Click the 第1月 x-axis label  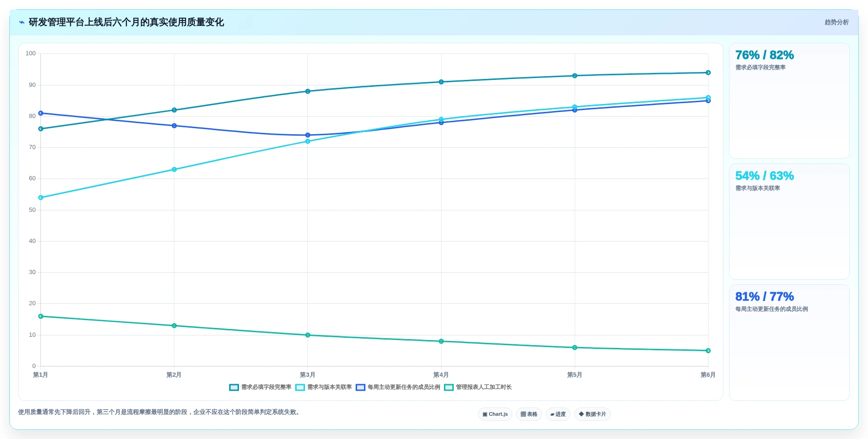click(40, 375)
